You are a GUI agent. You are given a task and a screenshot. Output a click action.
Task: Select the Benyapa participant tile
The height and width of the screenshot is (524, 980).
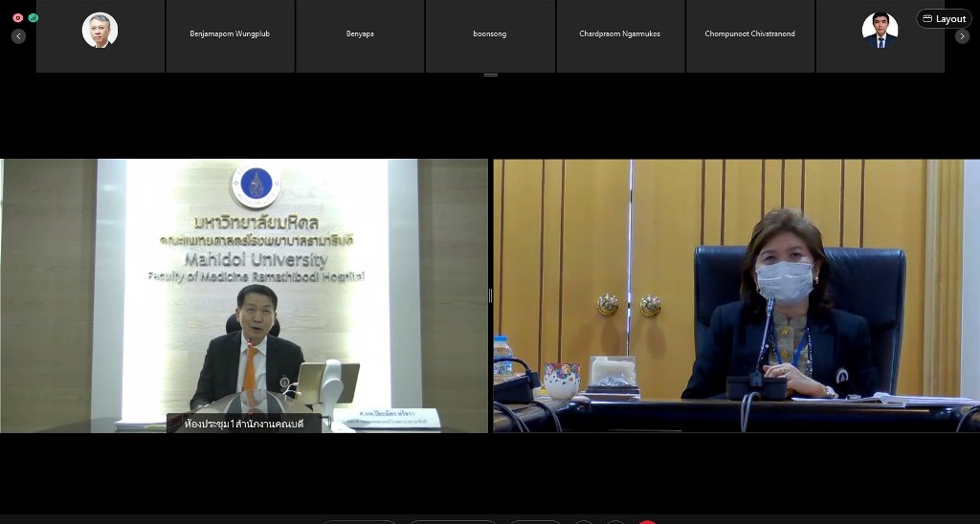click(360, 35)
